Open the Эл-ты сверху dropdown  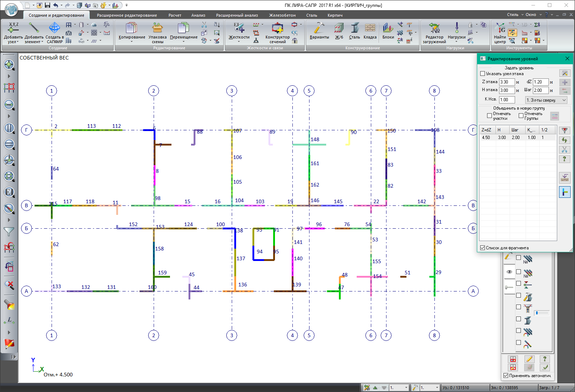[546, 100]
